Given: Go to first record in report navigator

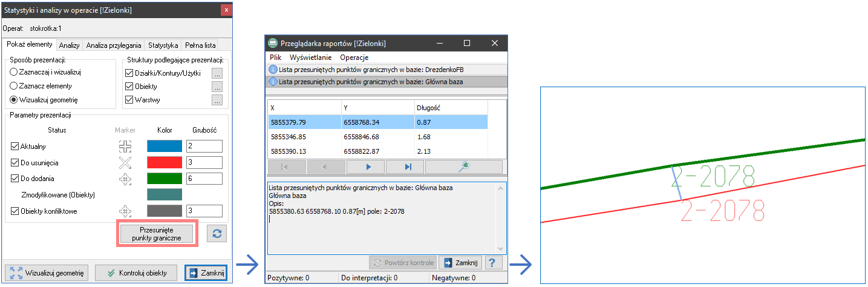Looking at the screenshot, I should (x=287, y=167).
